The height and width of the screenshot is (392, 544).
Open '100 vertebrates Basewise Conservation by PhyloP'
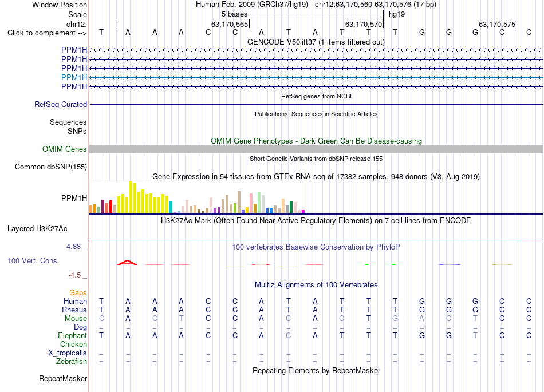[316, 247]
